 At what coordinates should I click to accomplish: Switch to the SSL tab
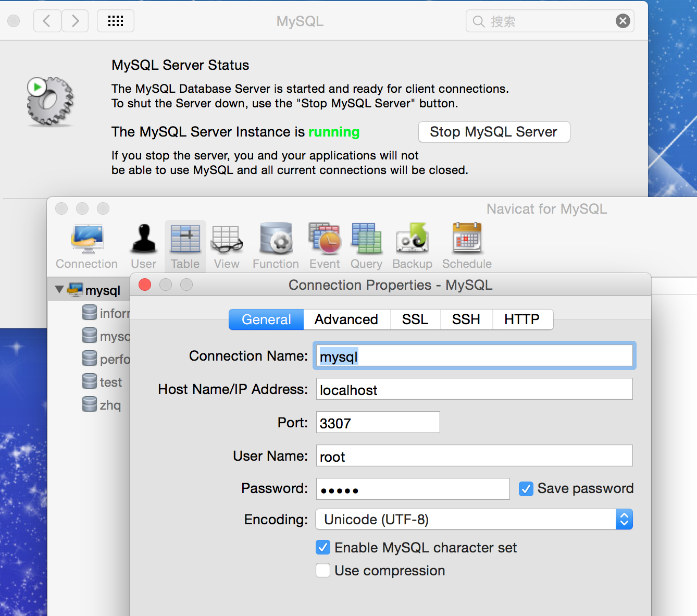415,319
